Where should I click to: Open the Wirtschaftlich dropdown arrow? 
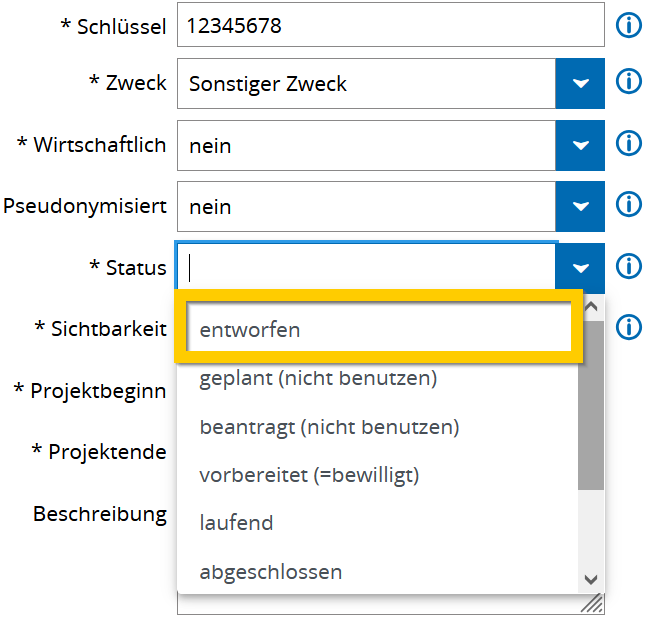pyautogui.click(x=580, y=146)
